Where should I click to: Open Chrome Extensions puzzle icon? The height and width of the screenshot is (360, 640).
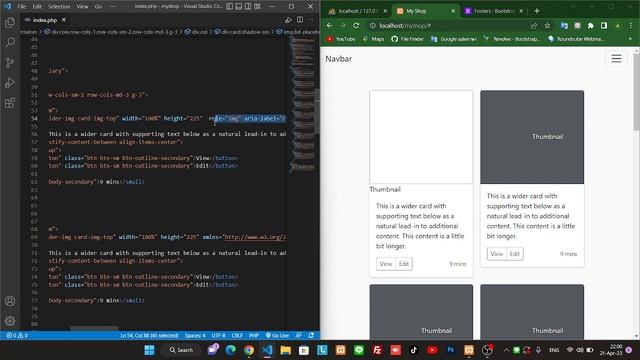(x=591, y=26)
